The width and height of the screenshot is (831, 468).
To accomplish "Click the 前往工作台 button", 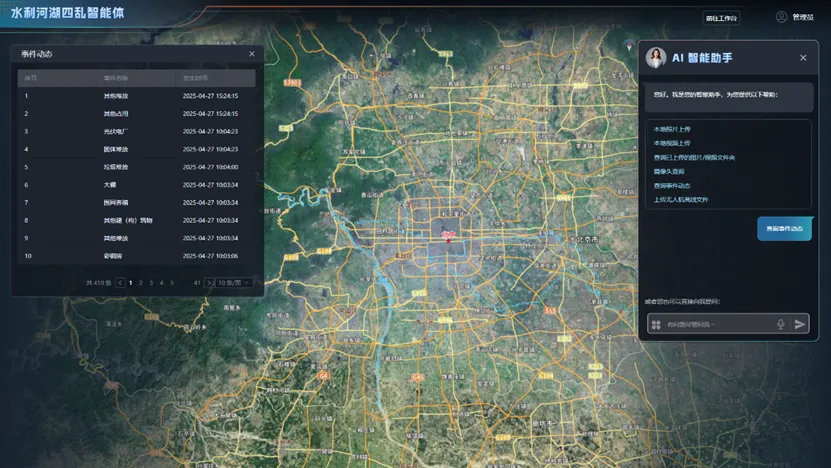I will [x=720, y=18].
